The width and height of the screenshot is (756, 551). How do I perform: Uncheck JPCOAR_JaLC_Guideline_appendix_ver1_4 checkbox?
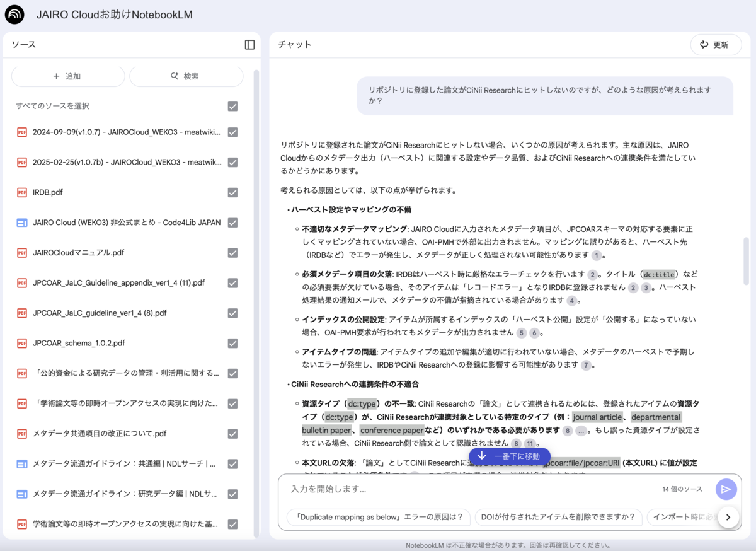pos(232,283)
